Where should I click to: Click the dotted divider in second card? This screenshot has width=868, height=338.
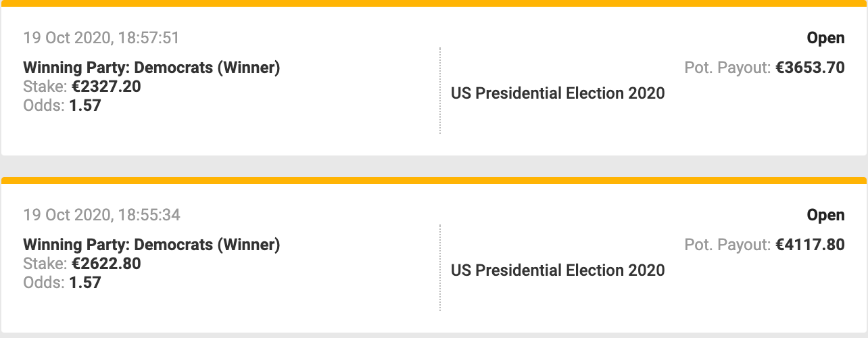click(440, 268)
